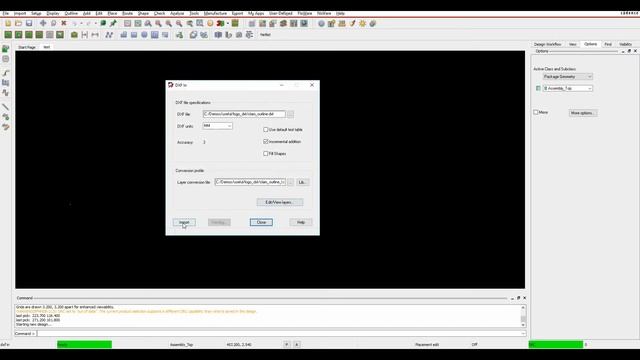Click the Assembly_Top text in the status bar

(181, 344)
